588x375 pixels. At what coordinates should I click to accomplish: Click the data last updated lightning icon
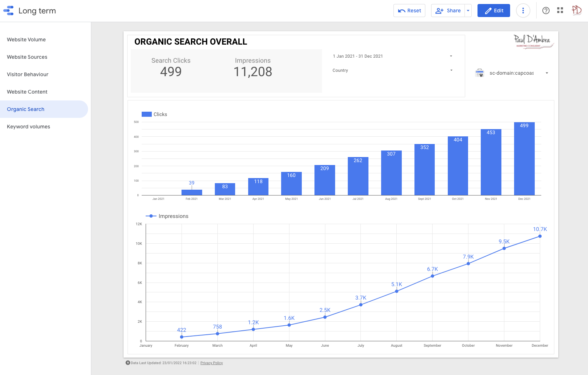coord(128,363)
